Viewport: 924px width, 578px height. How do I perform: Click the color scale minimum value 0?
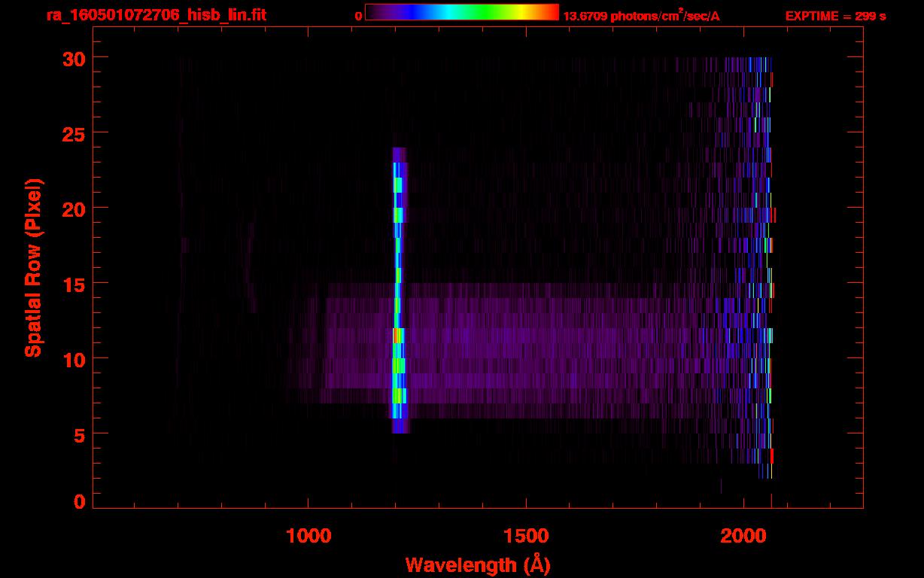point(359,16)
